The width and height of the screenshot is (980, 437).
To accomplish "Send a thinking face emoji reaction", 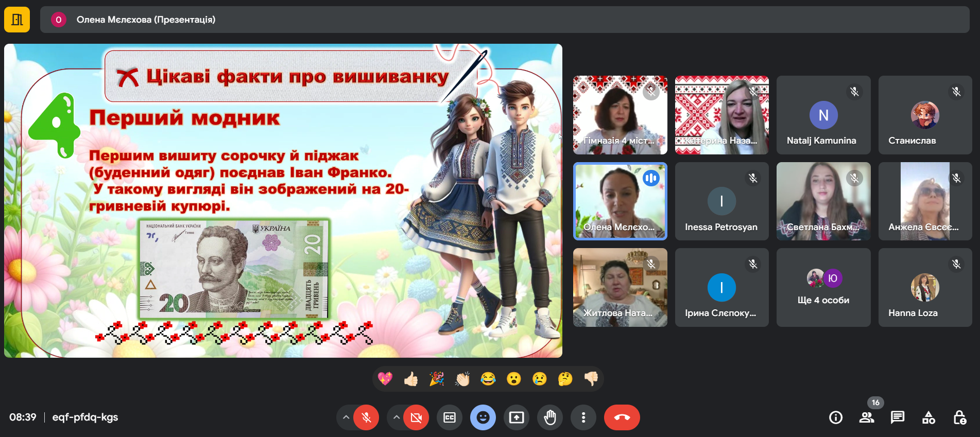I will pyautogui.click(x=565, y=379).
